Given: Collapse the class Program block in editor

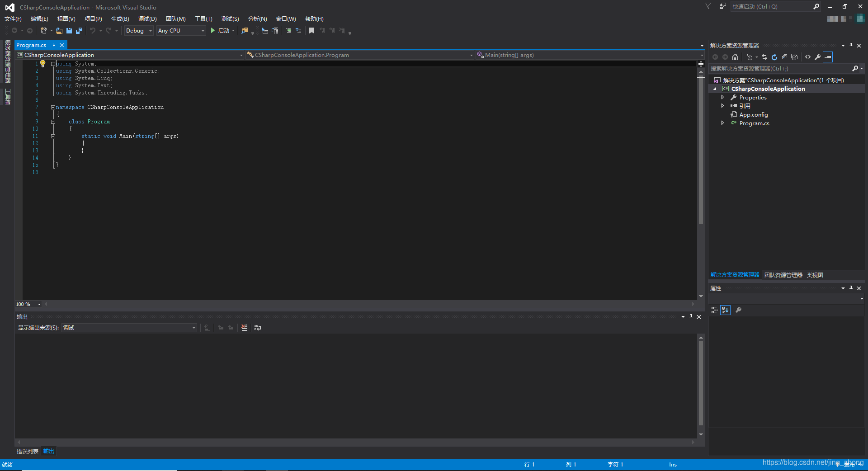Looking at the screenshot, I should (x=53, y=122).
